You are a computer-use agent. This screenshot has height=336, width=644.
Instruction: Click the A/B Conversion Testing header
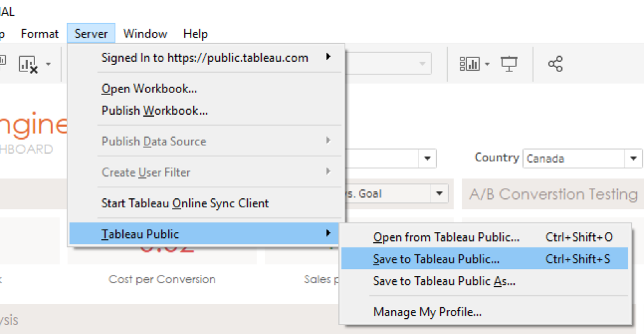554,194
